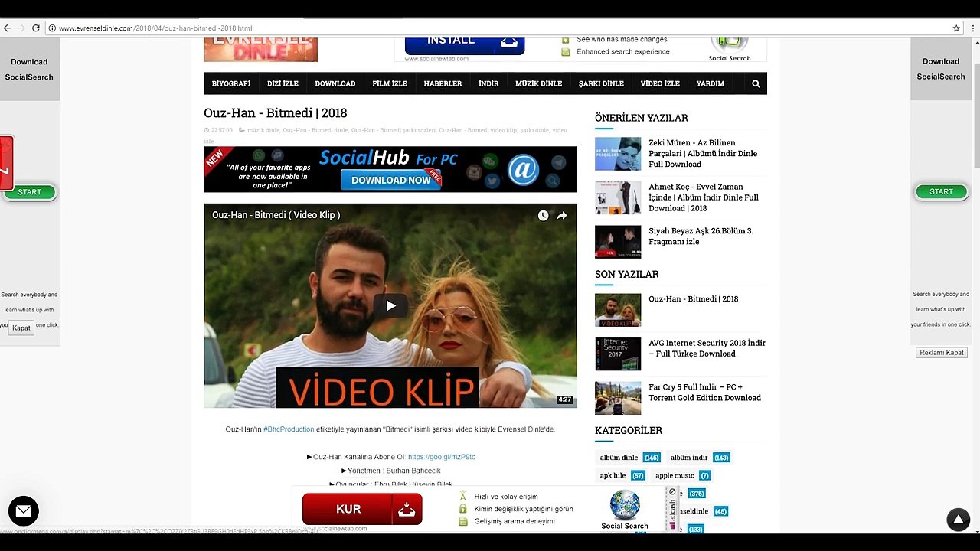
Task: Click the Social Search globe icon in the bottom ad
Action: [625, 506]
